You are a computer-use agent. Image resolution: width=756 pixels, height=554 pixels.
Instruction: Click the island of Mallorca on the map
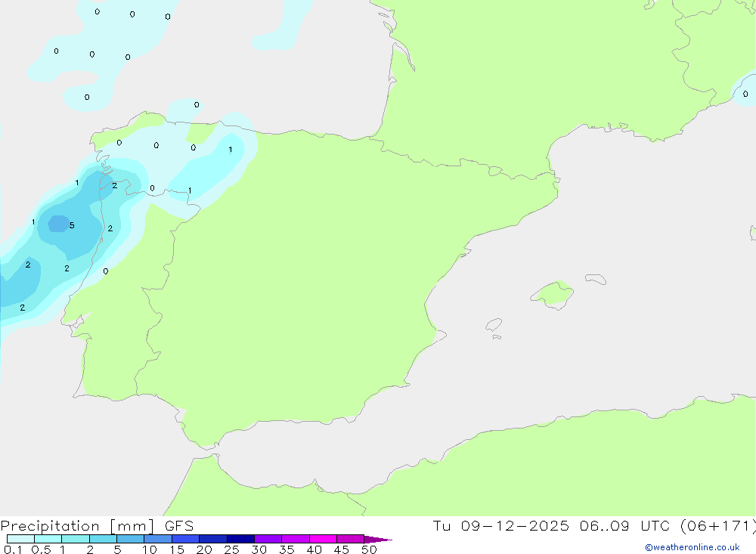click(x=553, y=294)
